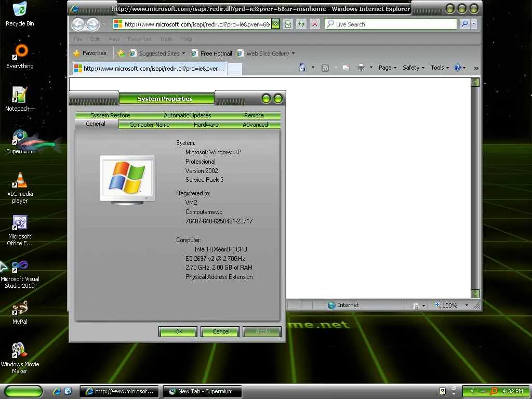This screenshot has height=399, width=532.
Task: Select the microsoft.com page tab in IE
Action: pyautogui.click(x=149, y=68)
